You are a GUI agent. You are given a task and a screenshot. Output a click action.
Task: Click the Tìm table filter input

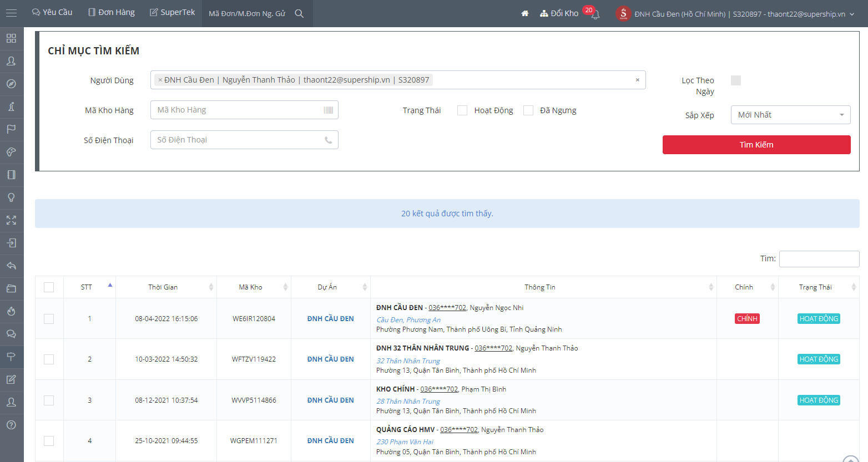[x=819, y=259]
